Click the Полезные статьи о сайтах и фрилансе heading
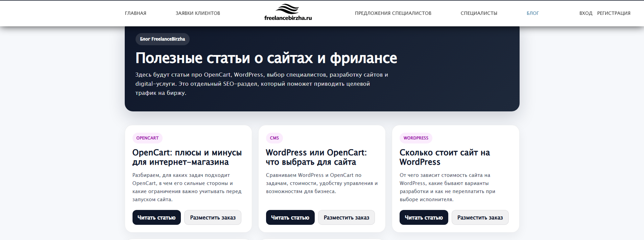This screenshot has height=240, width=644. pos(266,58)
